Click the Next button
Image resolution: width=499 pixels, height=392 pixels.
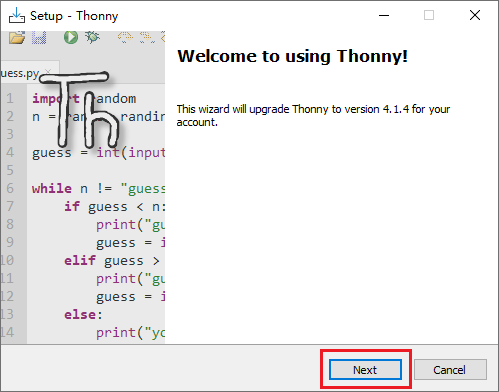[x=365, y=369]
